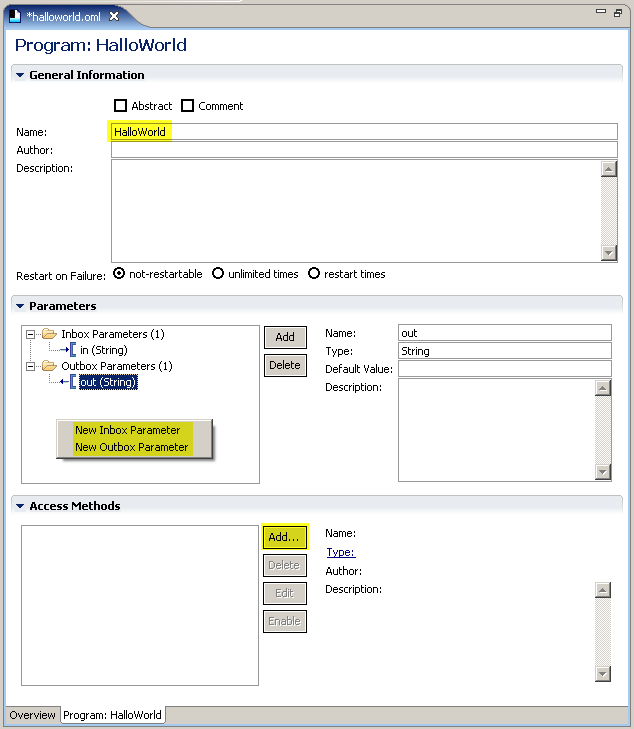Select the out (String) tree item
Screen dimensions: 634x729
[108, 382]
